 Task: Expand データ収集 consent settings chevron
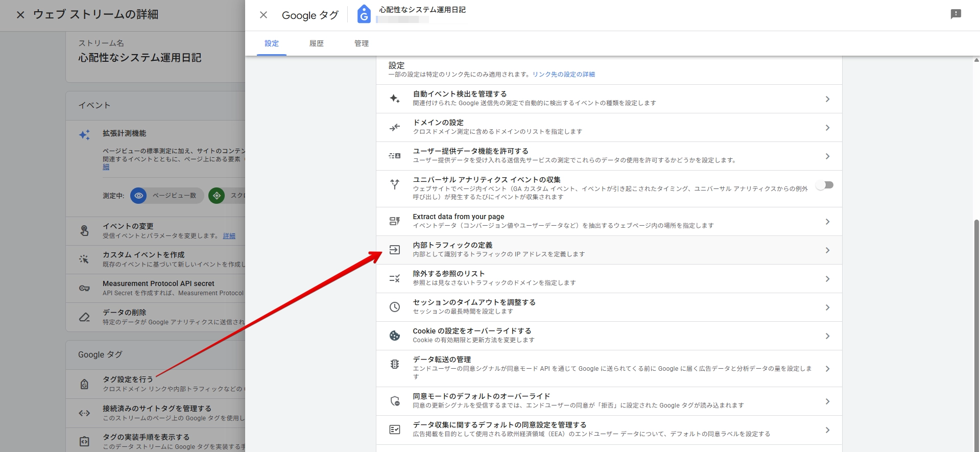pyautogui.click(x=828, y=430)
